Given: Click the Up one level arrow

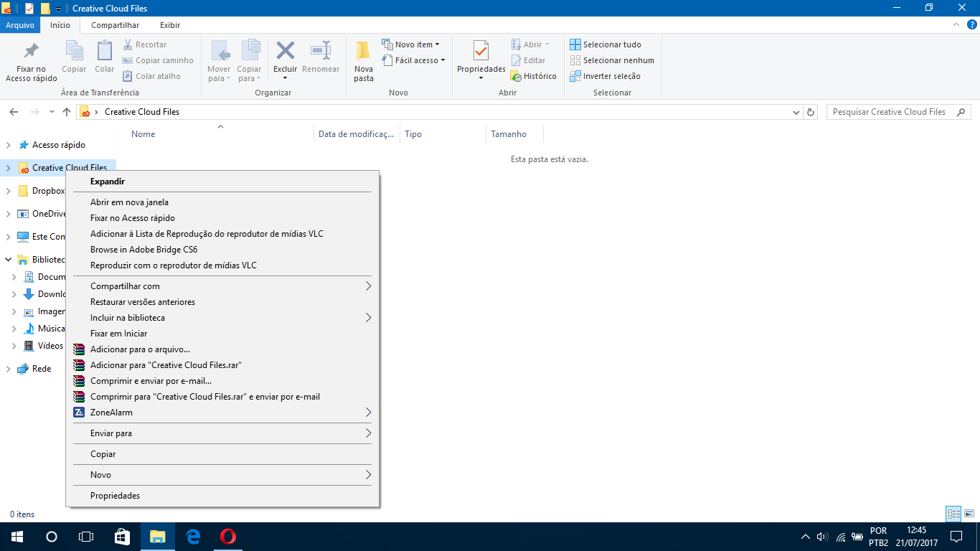Looking at the screenshot, I should click(67, 112).
